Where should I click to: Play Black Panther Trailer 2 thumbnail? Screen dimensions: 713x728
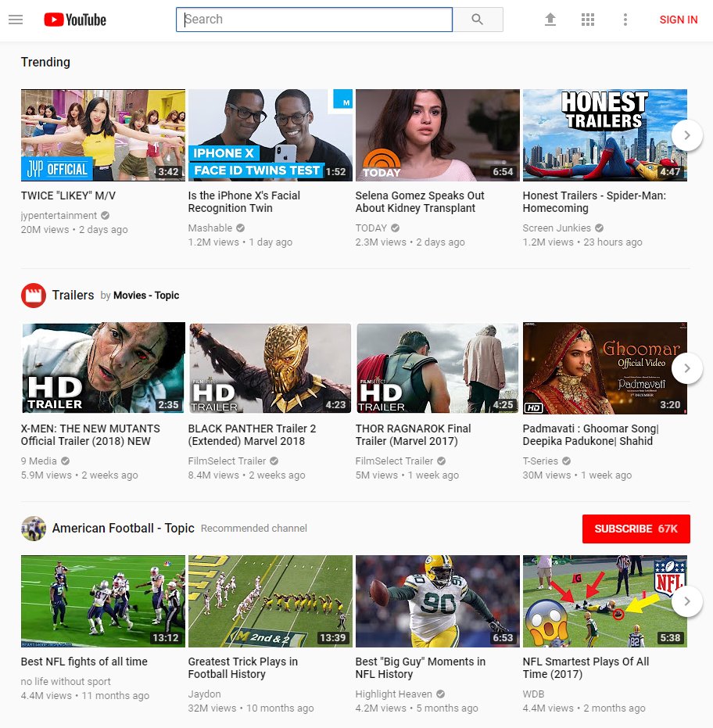pos(271,368)
